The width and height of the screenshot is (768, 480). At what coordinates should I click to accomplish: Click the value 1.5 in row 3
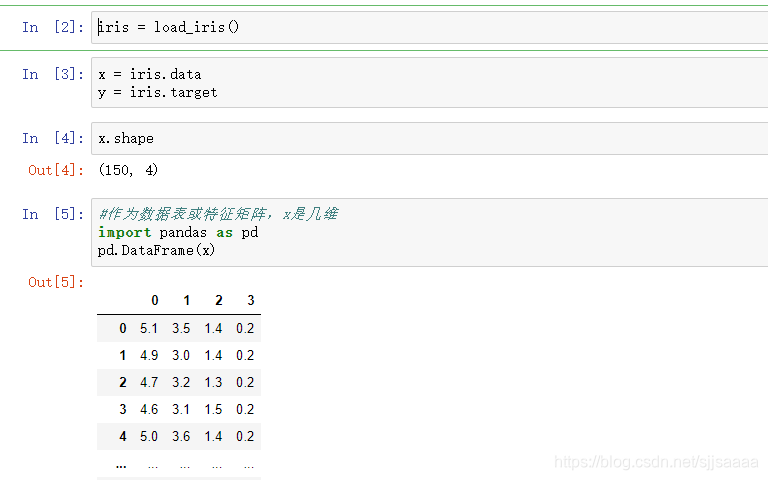[214, 409]
